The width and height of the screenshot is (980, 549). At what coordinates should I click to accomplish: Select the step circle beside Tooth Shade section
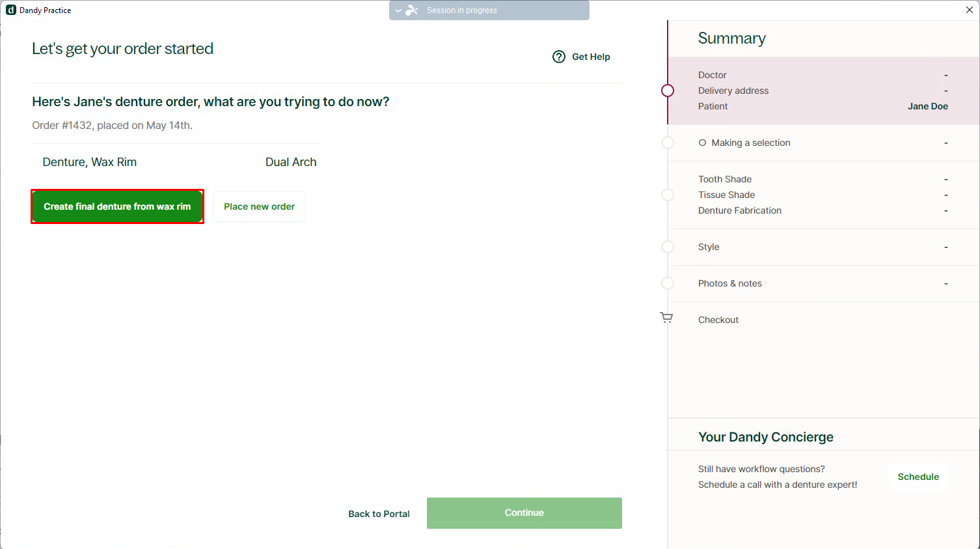[668, 195]
